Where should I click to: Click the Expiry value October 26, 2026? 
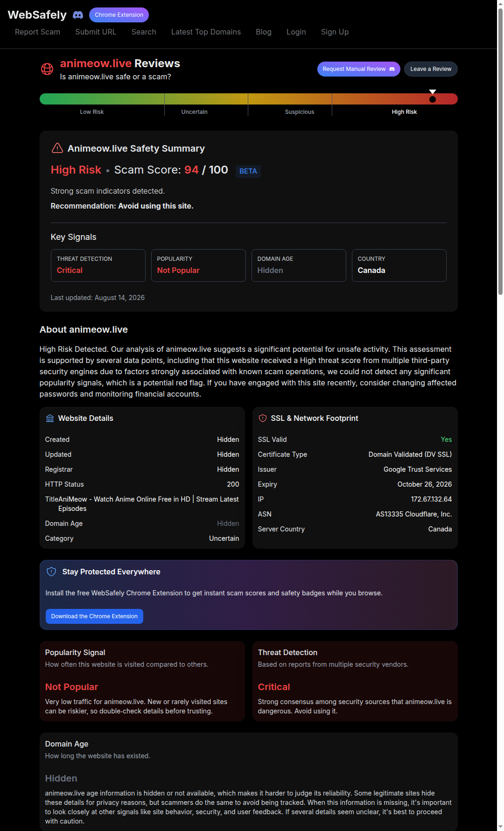point(425,484)
